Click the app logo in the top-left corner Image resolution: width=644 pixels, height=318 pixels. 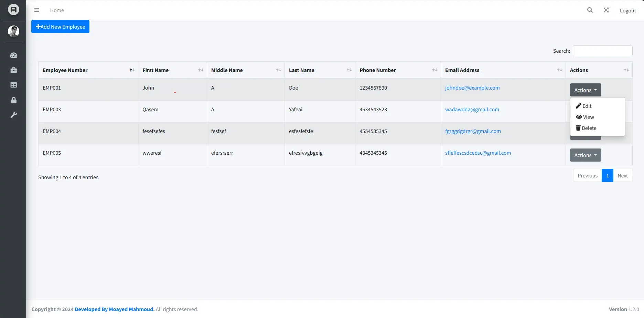13,10
